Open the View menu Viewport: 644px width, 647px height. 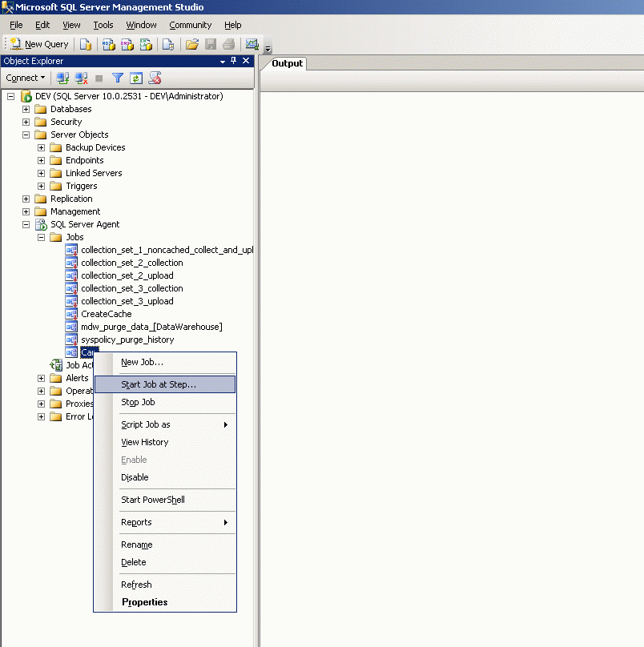point(71,25)
